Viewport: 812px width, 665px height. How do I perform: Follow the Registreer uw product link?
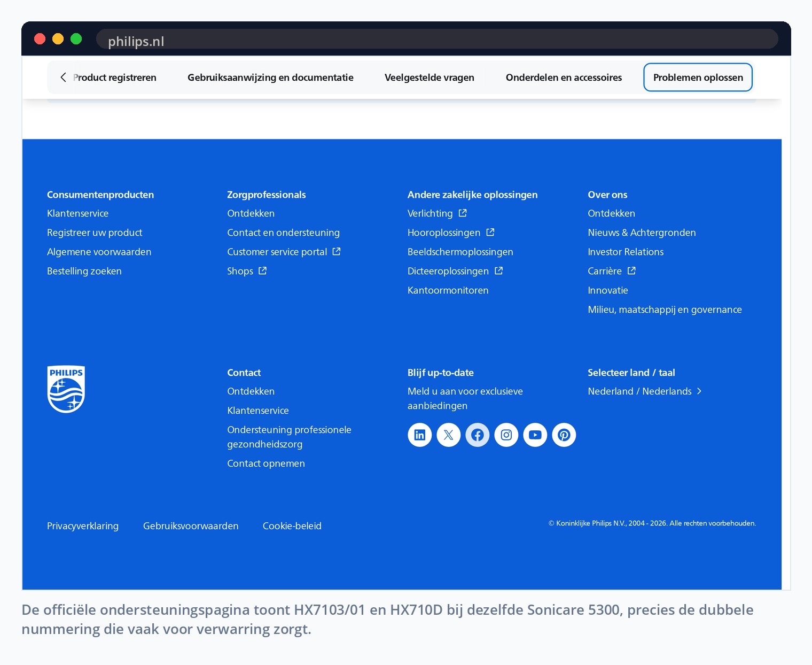coord(95,233)
